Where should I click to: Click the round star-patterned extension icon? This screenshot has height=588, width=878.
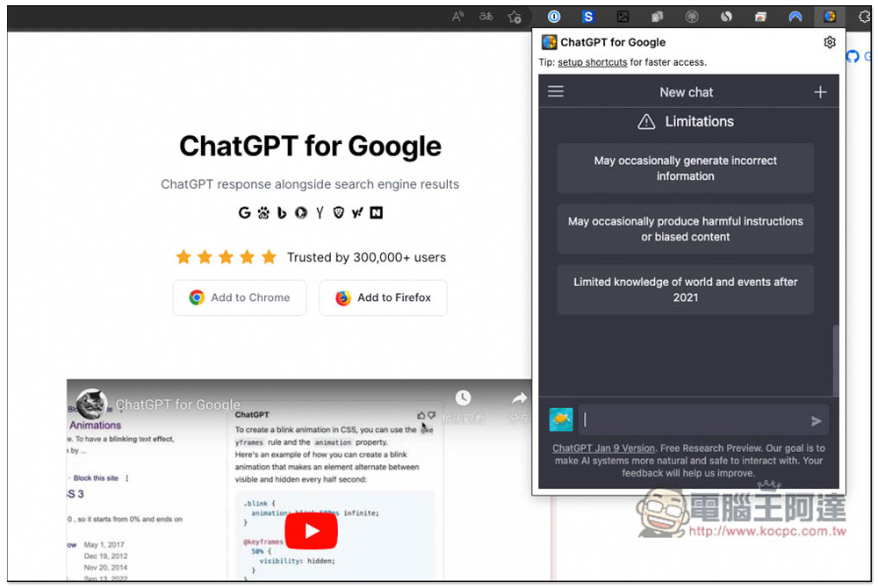click(692, 17)
